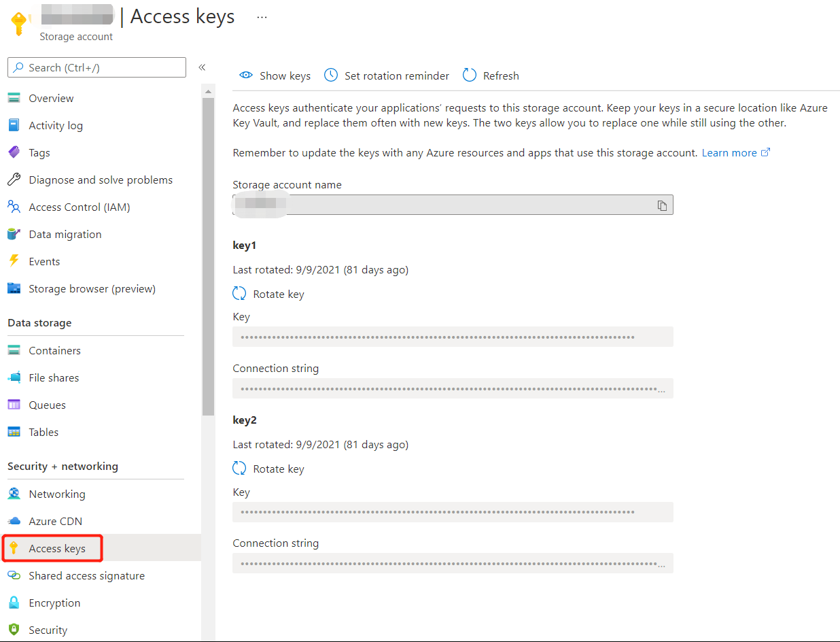Click the Storage account name field
The height and width of the screenshot is (642, 840).
tap(453, 205)
